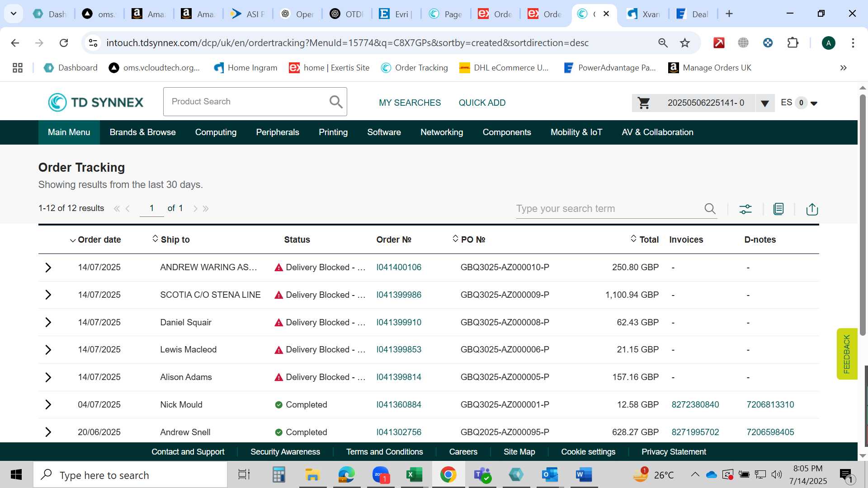Open the bookmarks apps grid icon
Viewport: 868px width, 488px height.
coord(18,68)
